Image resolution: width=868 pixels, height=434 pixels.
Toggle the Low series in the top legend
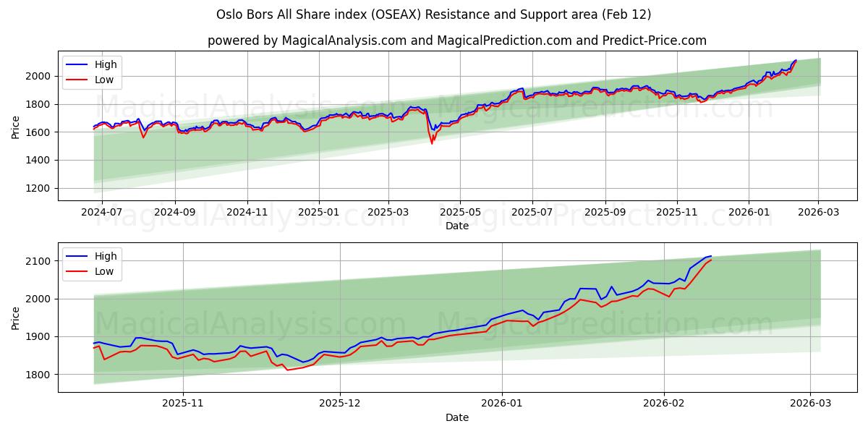(x=101, y=78)
